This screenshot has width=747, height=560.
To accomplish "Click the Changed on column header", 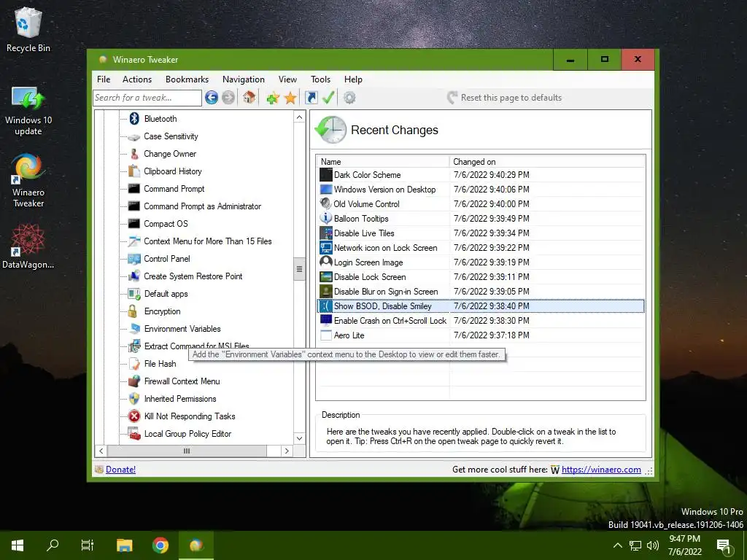I will 547,162.
